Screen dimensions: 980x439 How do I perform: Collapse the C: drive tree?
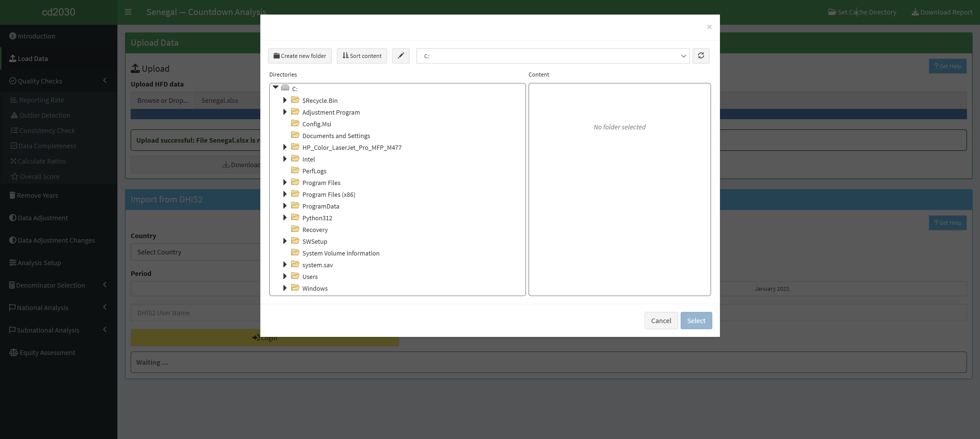pos(275,88)
